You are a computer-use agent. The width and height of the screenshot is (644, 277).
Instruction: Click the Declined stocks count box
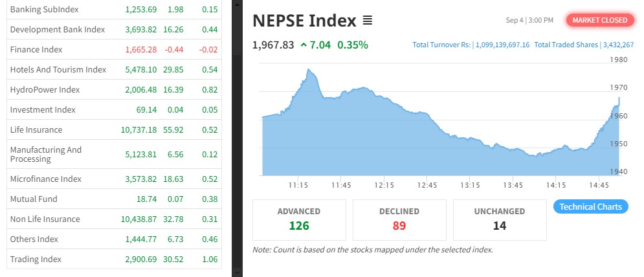(399, 219)
